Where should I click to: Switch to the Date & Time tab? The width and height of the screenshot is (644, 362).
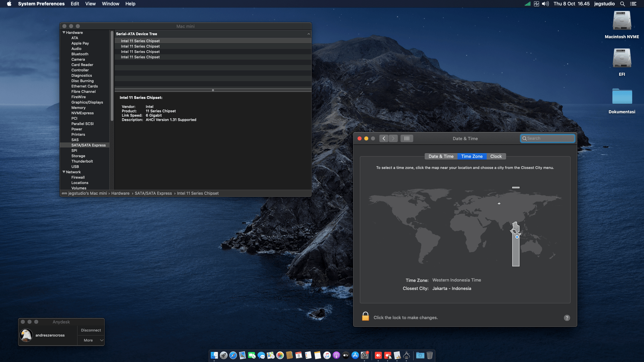click(441, 156)
